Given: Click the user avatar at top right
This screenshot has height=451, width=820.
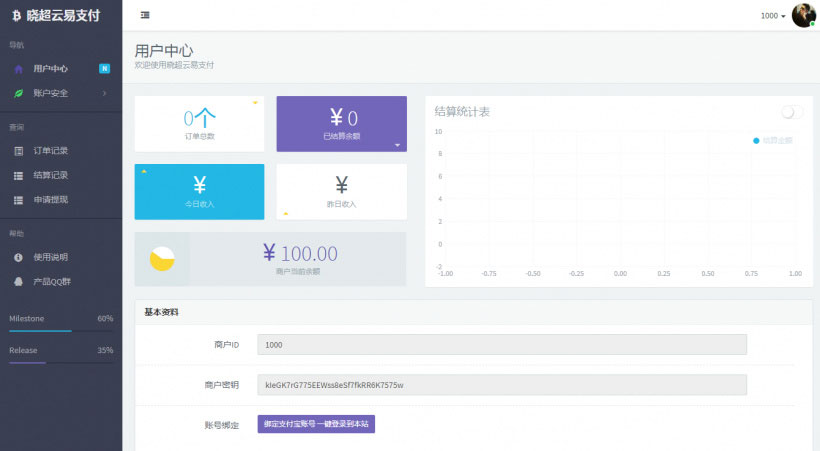Looking at the screenshot, I should pos(803,15).
